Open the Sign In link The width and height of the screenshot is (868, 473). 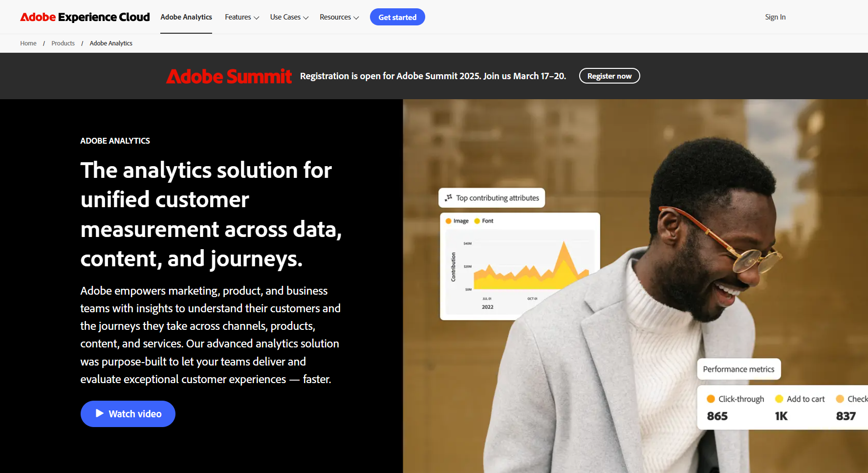[775, 17]
